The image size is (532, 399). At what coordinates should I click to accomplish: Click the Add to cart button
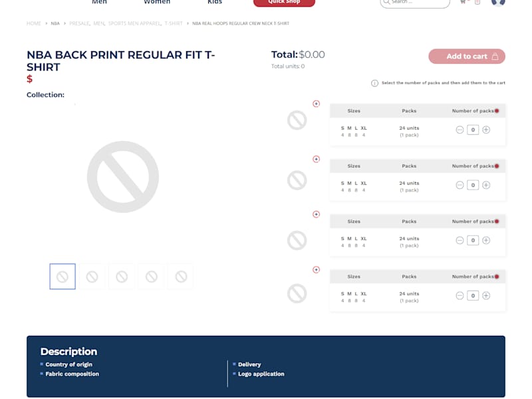467,57
